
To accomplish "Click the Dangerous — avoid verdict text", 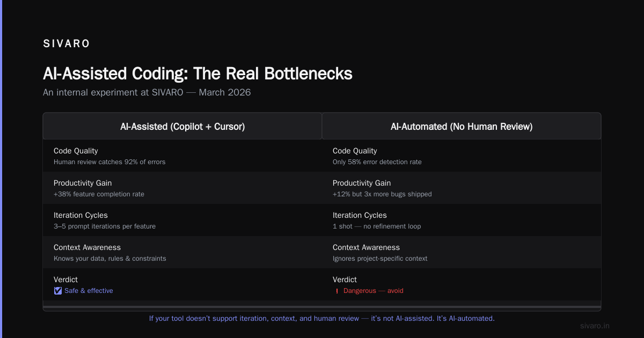I will (374, 291).
